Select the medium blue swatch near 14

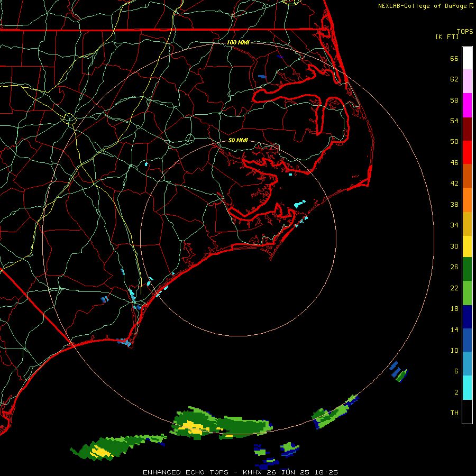(467, 340)
